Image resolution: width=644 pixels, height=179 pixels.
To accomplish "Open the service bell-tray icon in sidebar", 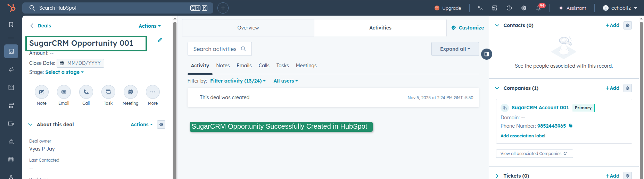I will pos(11,142).
